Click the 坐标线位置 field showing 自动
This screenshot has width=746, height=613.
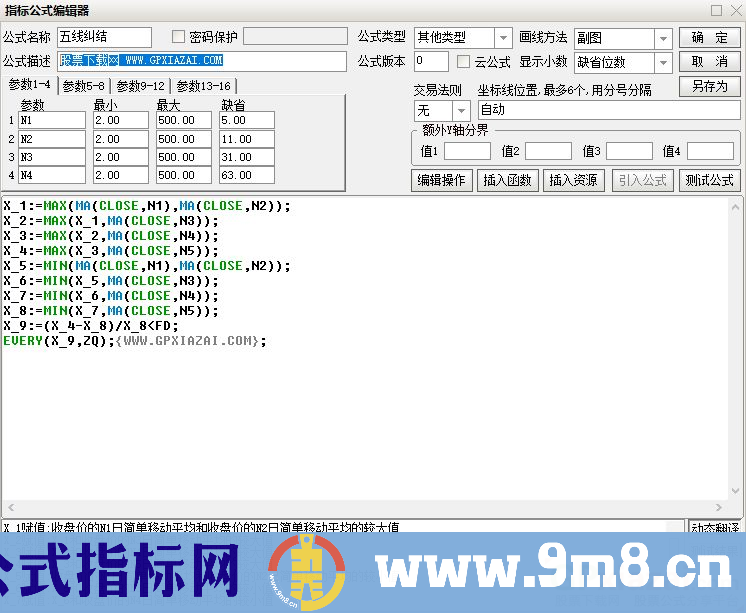(609, 110)
